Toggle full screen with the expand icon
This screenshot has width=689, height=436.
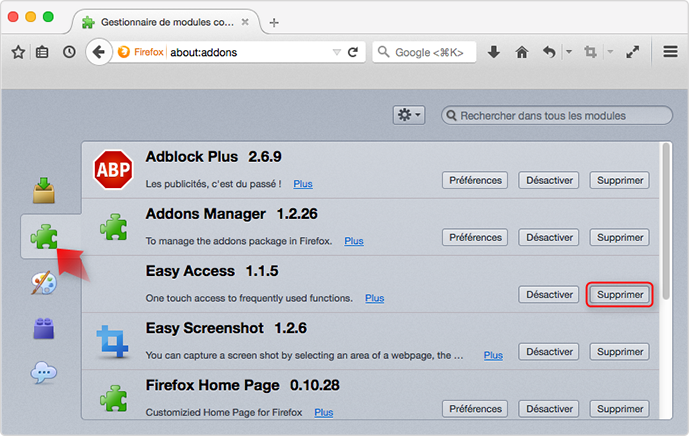[x=632, y=52]
